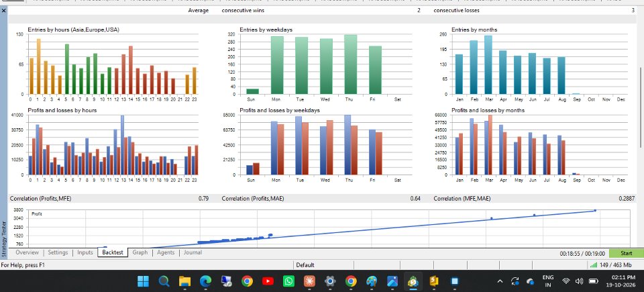Close the Strategy Tester panel
644x292 pixels.
(4, 10)
